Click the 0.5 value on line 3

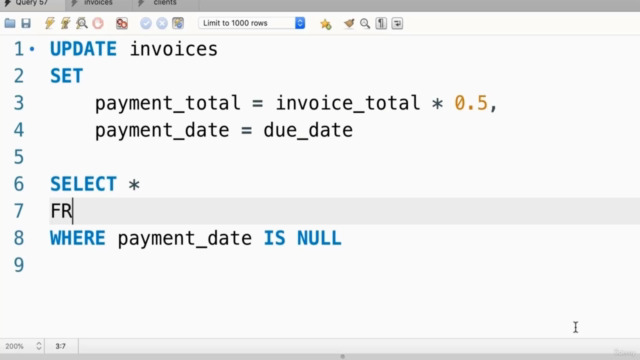pos(471,103)
